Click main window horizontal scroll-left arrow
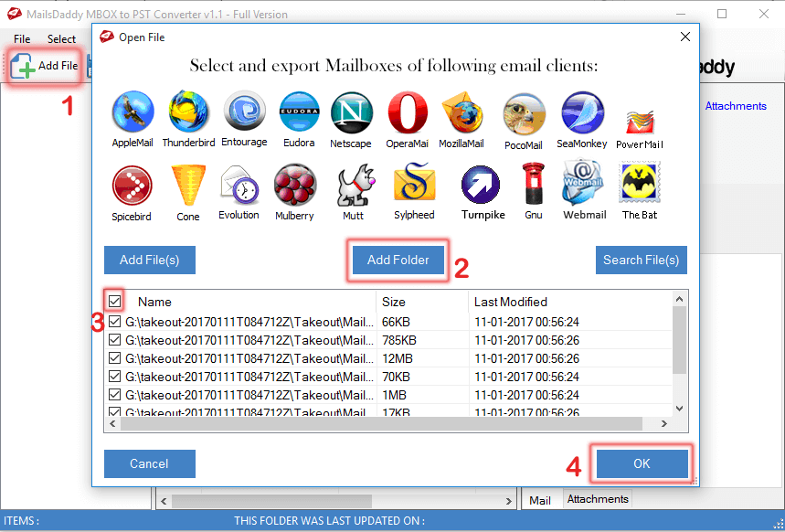 click(x=164, y=502)
